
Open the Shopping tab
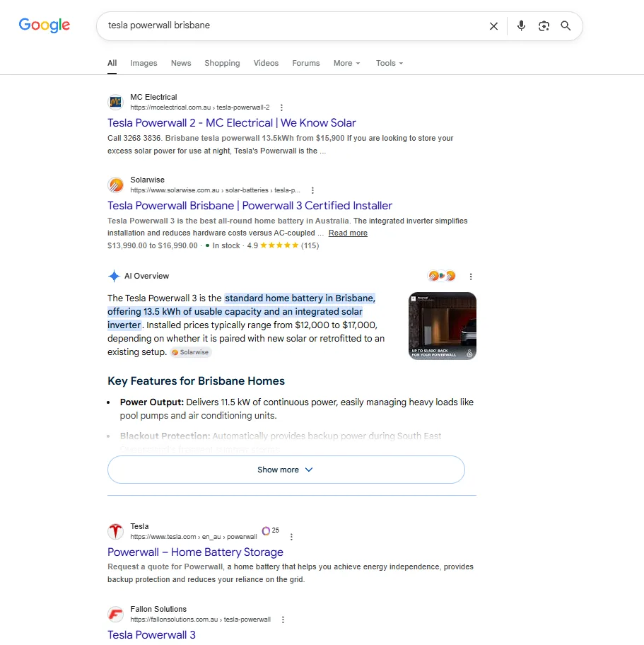[x=222, y=63]
